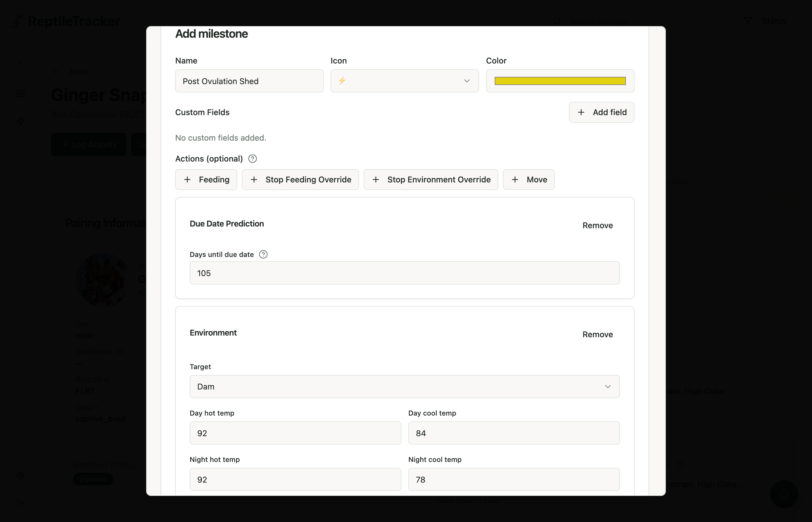
Task: Click the back arrow next to Back
Action: (x=56, y=71)
